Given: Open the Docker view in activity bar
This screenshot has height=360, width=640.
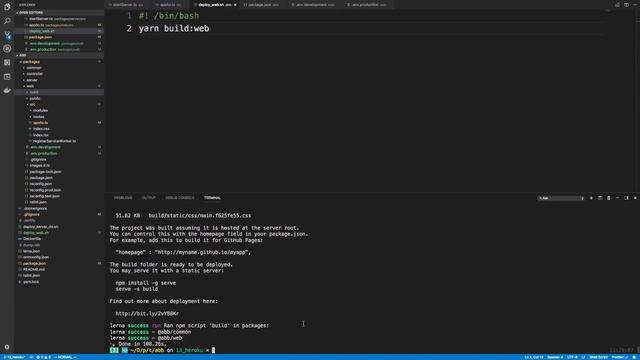Looking at the screenshot, I should point(7,90).
